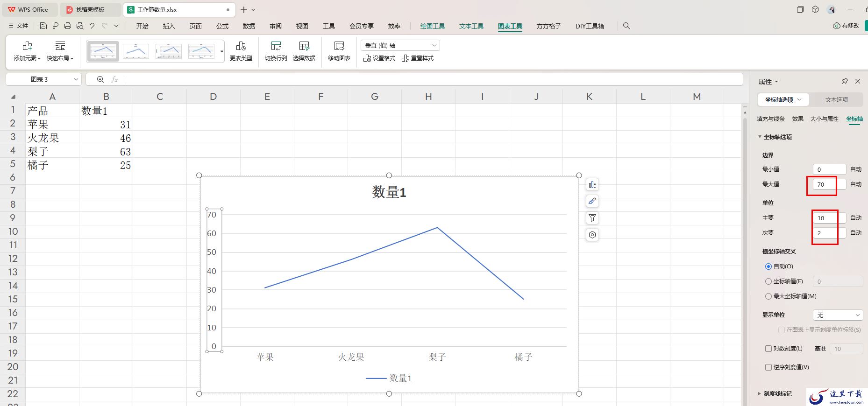The width and height of the screenshot is (868, 406).
Task: Click the 最小值 input field showing 0
Action: point(829,169)
